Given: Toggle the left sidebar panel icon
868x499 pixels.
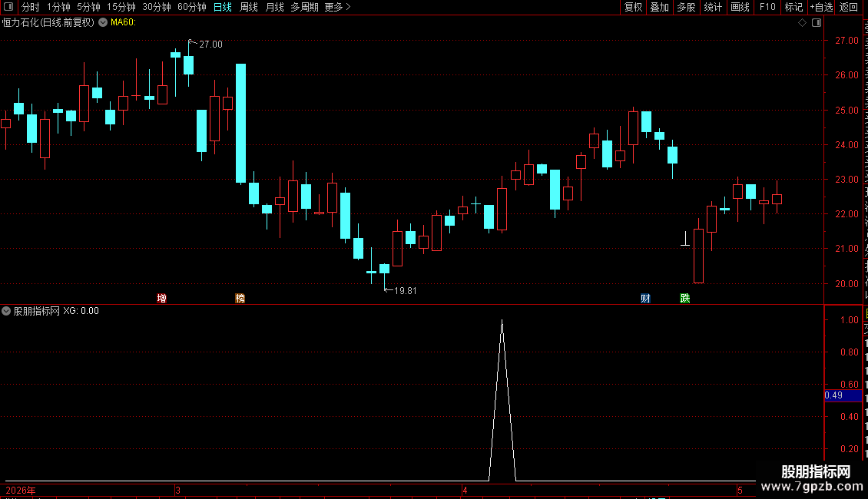Looking at the screenshot, I should pos(8,7).
